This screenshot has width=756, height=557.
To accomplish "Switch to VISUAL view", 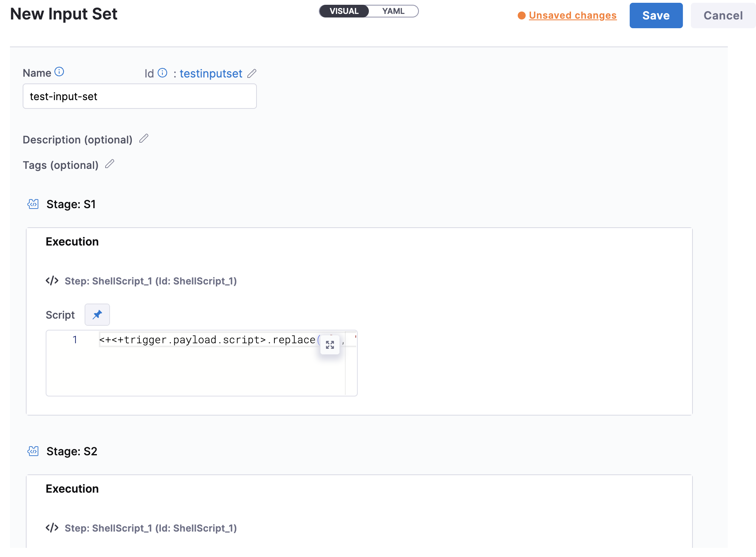I will (x=344, y=11).
